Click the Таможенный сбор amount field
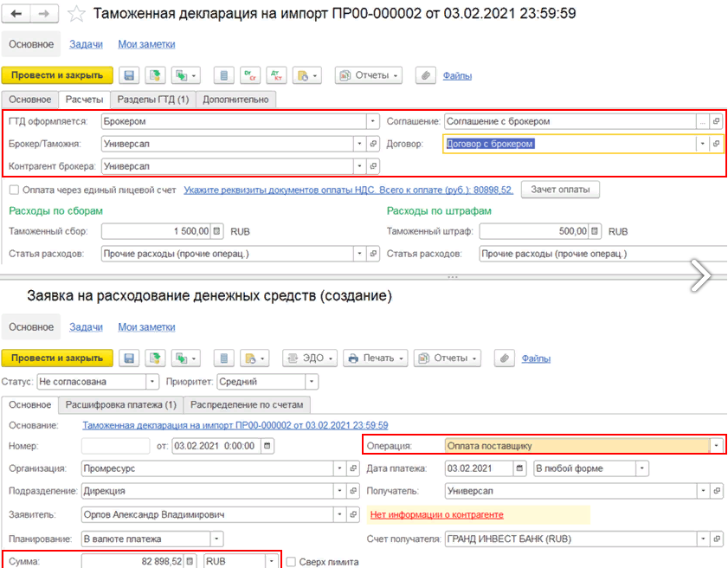This screenshot has width=728, height=568. coord(156,231)
